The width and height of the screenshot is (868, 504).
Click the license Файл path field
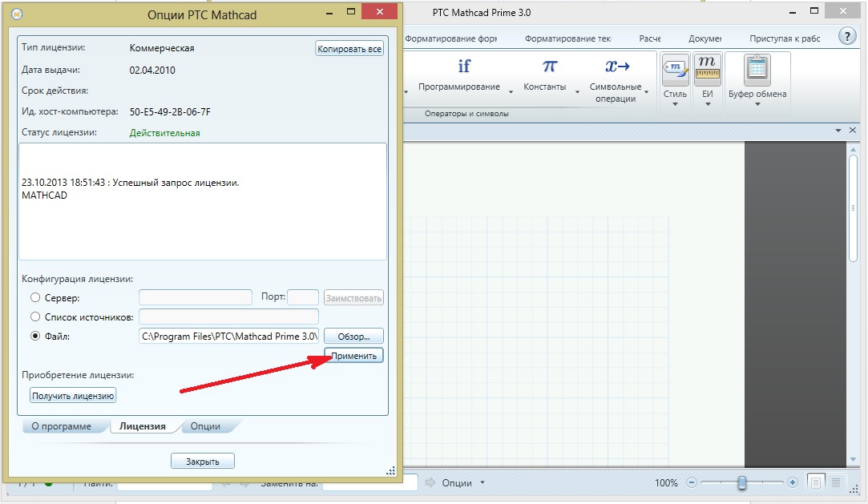tap(228, 337)
